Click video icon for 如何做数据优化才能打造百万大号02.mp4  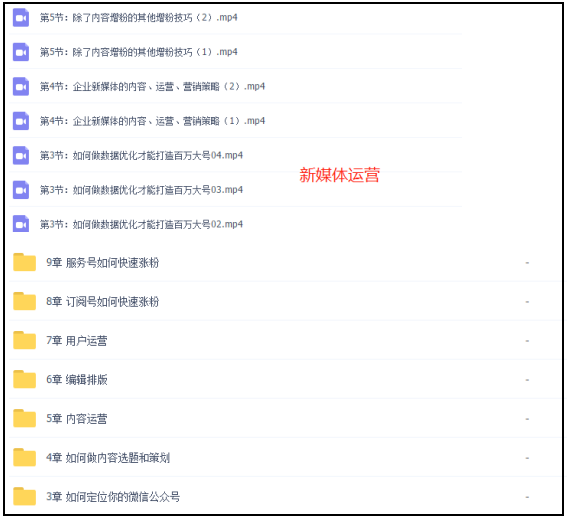point(21,224)
